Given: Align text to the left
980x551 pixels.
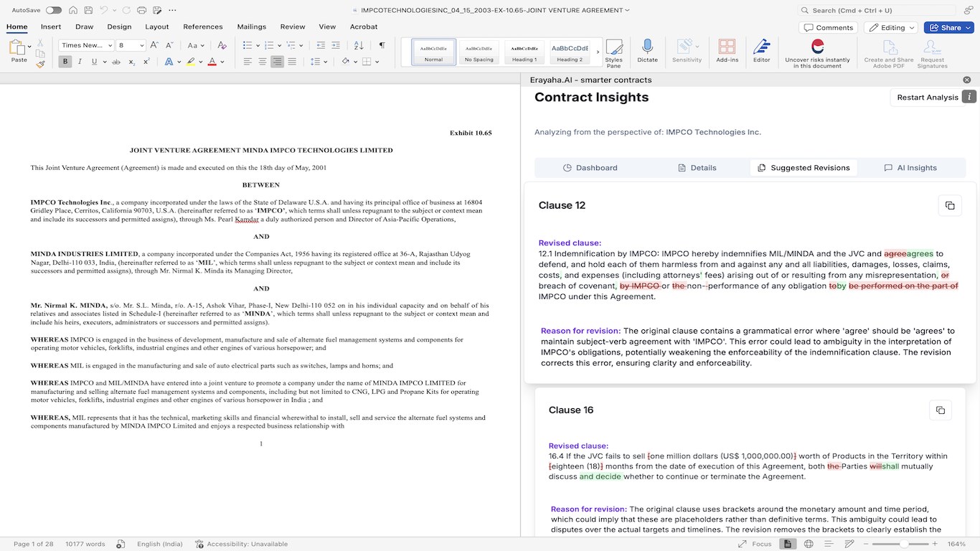Looking at the screenshot, I should click(248, 62).
